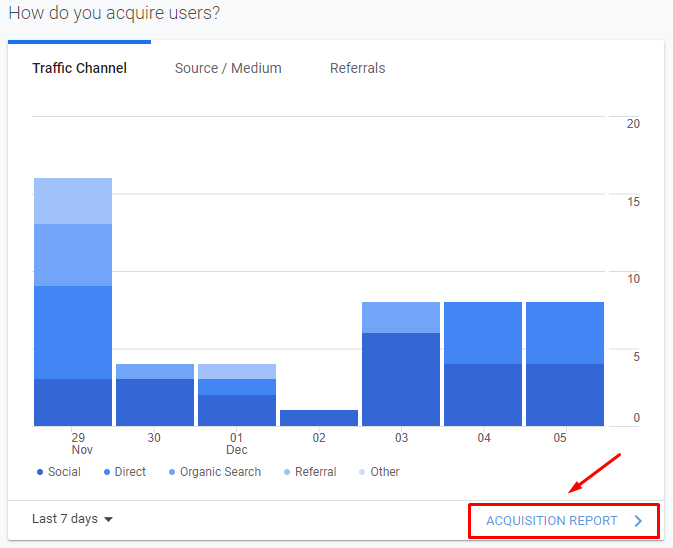Click the 'Organic Search' legend label
Image resolution: width=673 pixels, height=548 pixels.
click(x=220, y=472)
